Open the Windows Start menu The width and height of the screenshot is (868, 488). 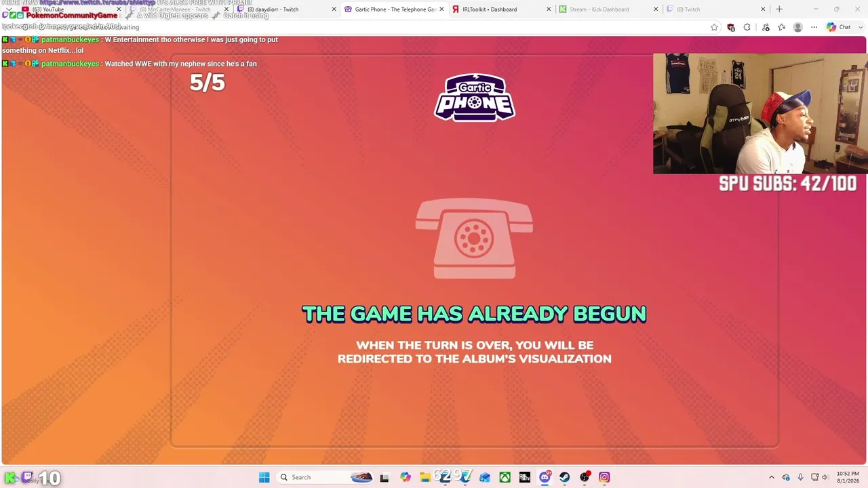pyautogui.click(x=264, y=477)
